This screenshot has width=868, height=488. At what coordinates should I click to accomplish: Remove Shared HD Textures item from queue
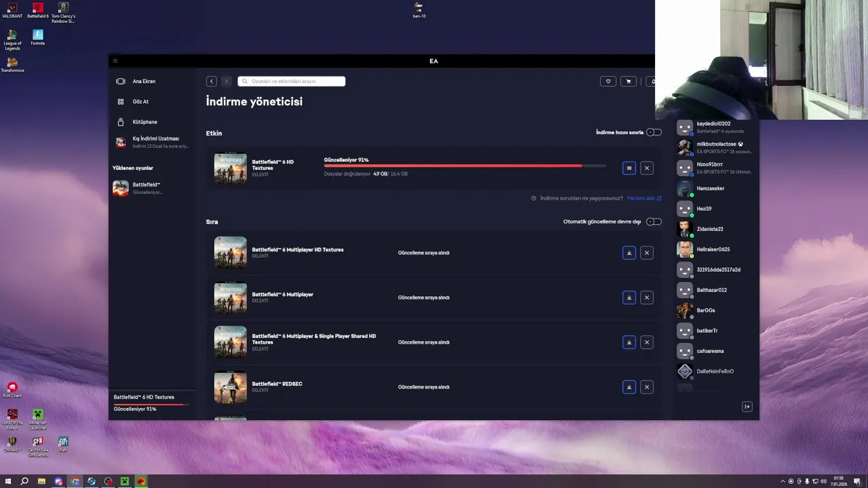pyautogui.click(x=647, y=342)
